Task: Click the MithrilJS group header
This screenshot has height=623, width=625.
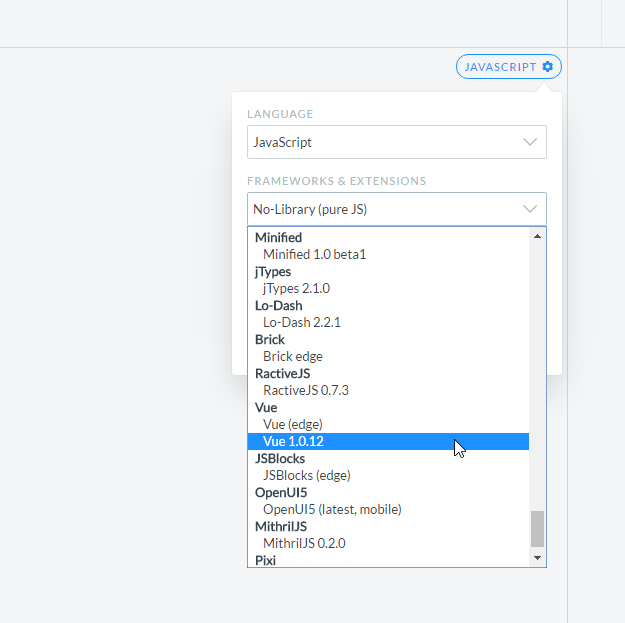Action: 281,527
